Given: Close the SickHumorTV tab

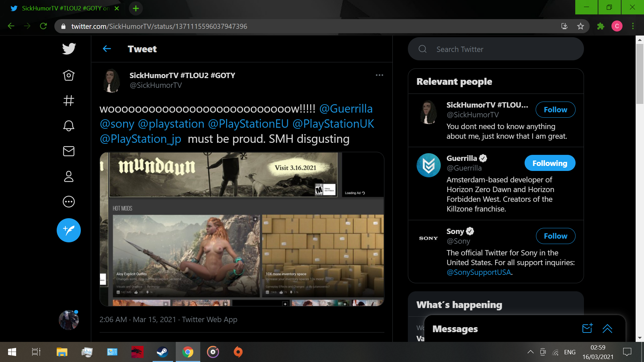Looking at the screenshot, I should pos(117,8).
